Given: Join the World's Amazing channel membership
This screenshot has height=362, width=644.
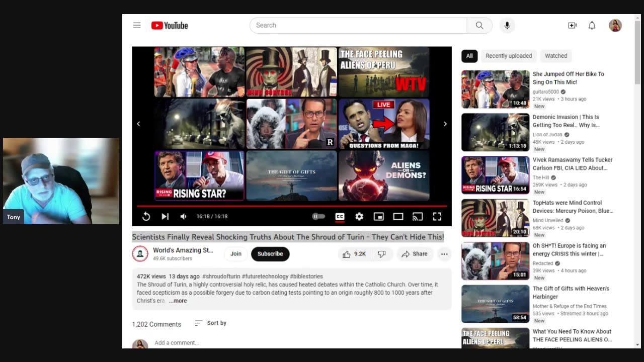Looking at the screenshot, I should point(236,254).
